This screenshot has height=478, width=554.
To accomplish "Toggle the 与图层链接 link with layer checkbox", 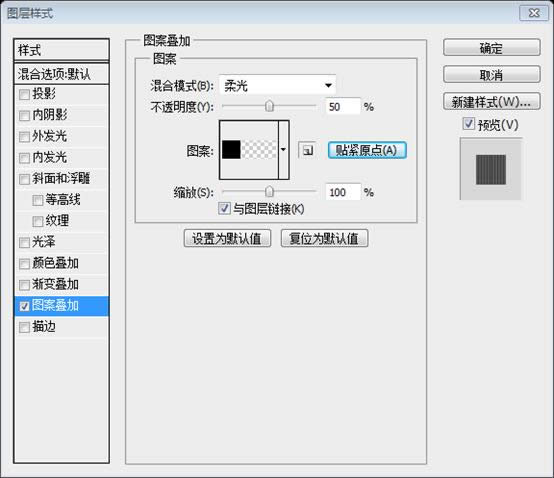I will 224,208.
